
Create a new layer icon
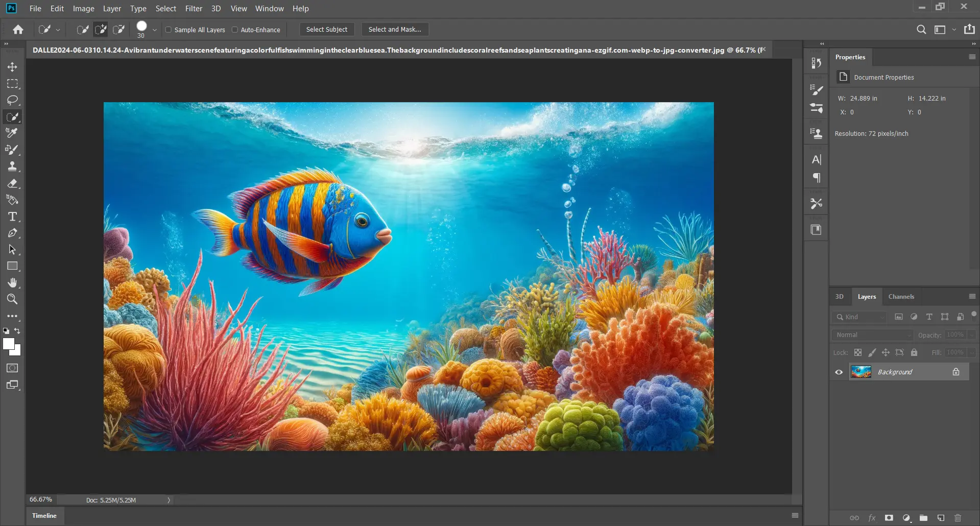[x=941, y=518]
